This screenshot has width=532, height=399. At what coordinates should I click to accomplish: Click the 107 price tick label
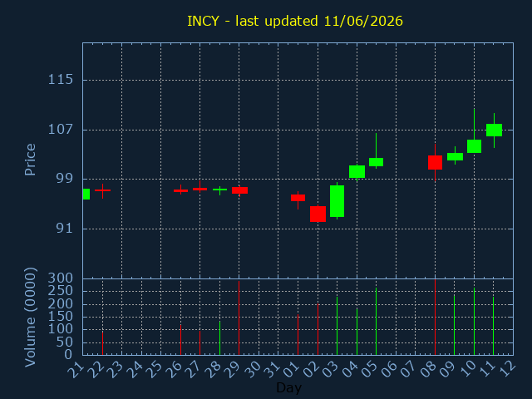click(61, 130)
